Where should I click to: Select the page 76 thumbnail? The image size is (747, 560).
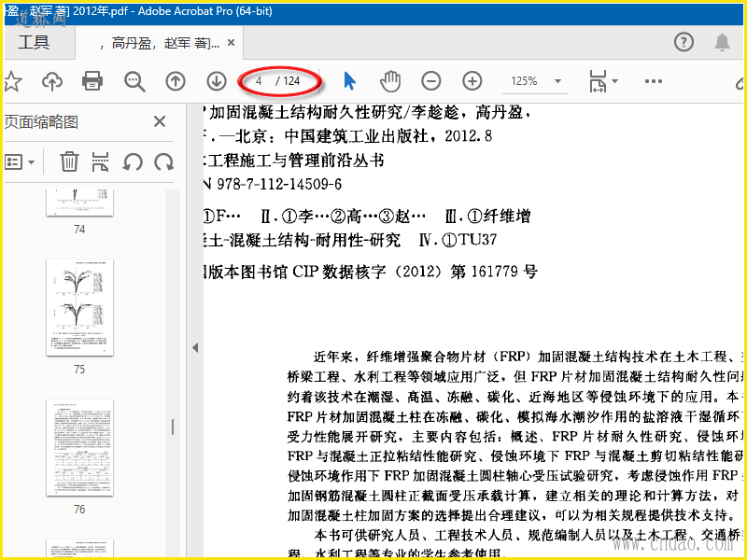tap(79, 448)
